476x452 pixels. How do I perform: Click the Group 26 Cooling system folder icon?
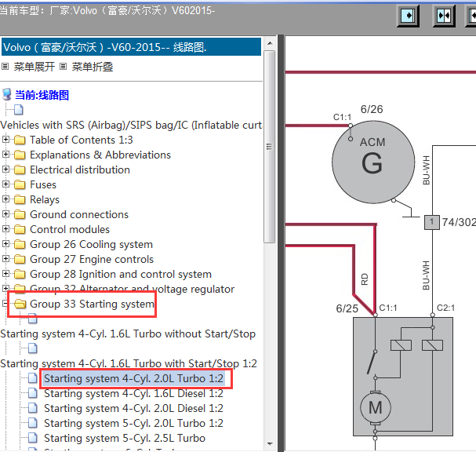20,244
